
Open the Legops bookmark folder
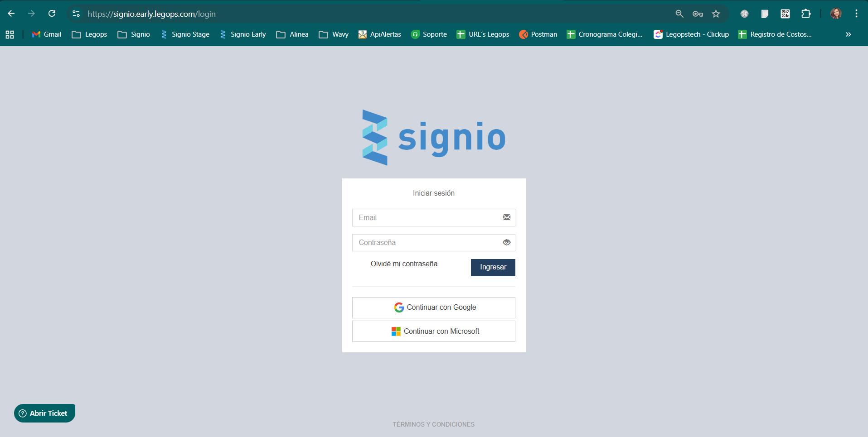click(90, 34)
